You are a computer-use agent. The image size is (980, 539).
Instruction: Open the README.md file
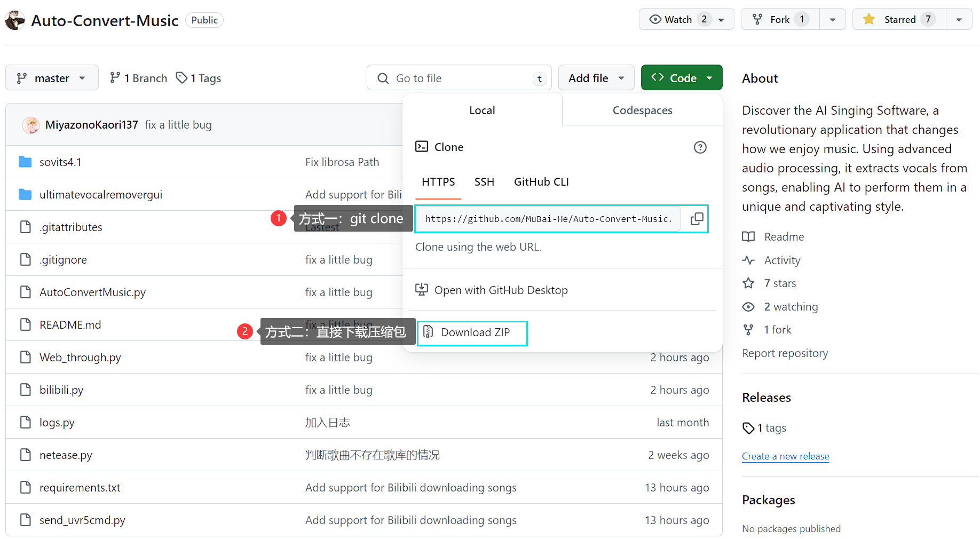70,325
